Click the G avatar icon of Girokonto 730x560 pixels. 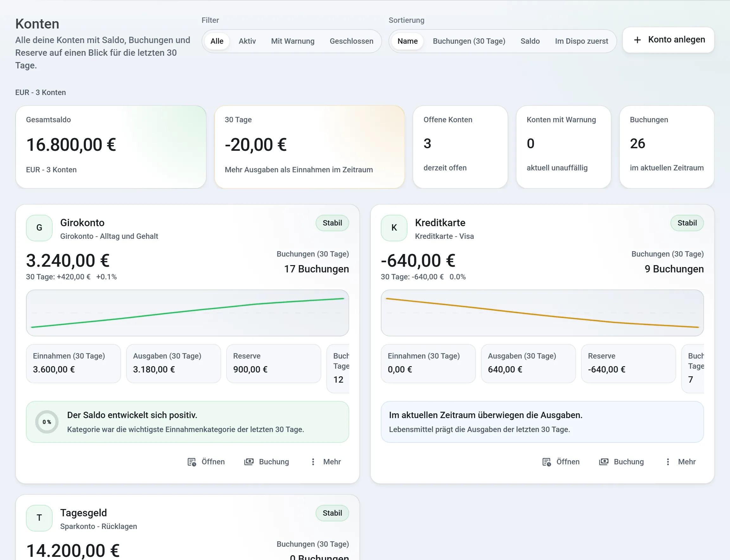(39, 228)
